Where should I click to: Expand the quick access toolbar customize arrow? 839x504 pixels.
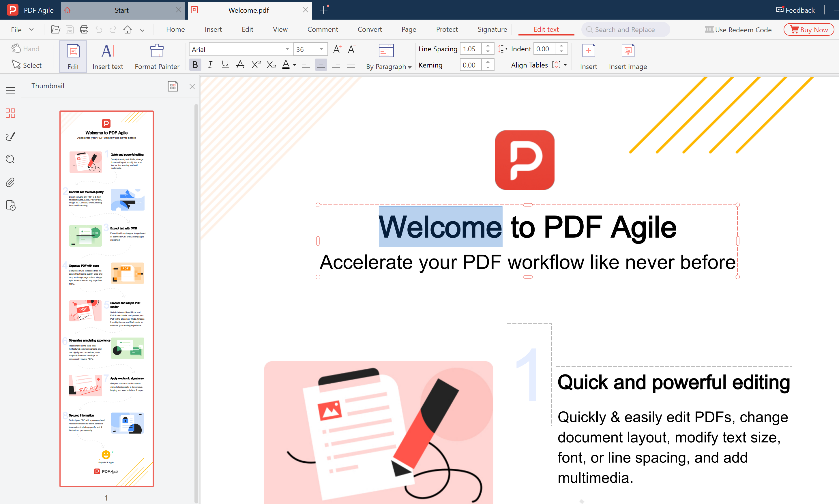pos(142,30)
